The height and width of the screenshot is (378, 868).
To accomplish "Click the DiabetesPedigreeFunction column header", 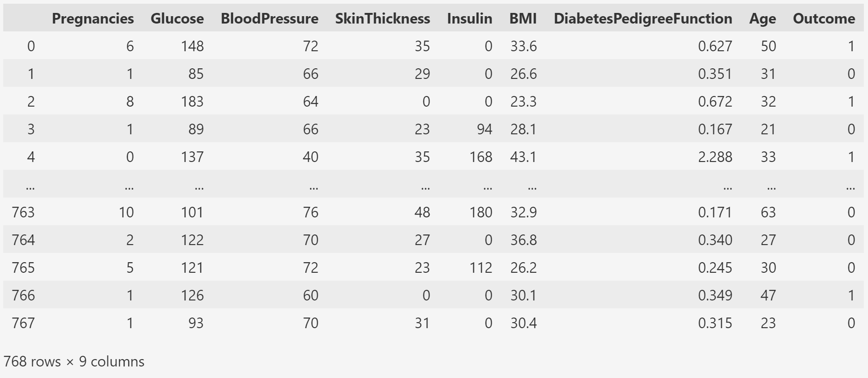I will click(643, 18).
